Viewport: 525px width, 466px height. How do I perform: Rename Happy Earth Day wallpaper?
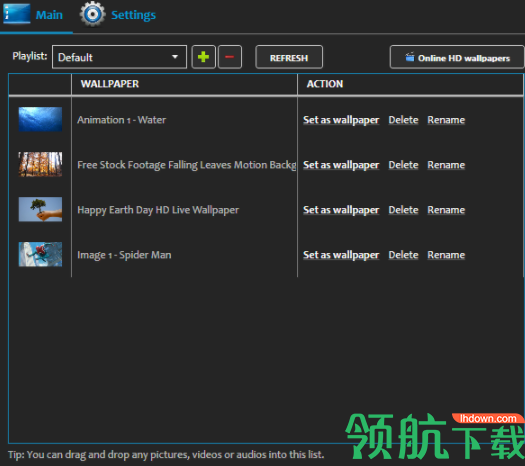pos(446,210)
